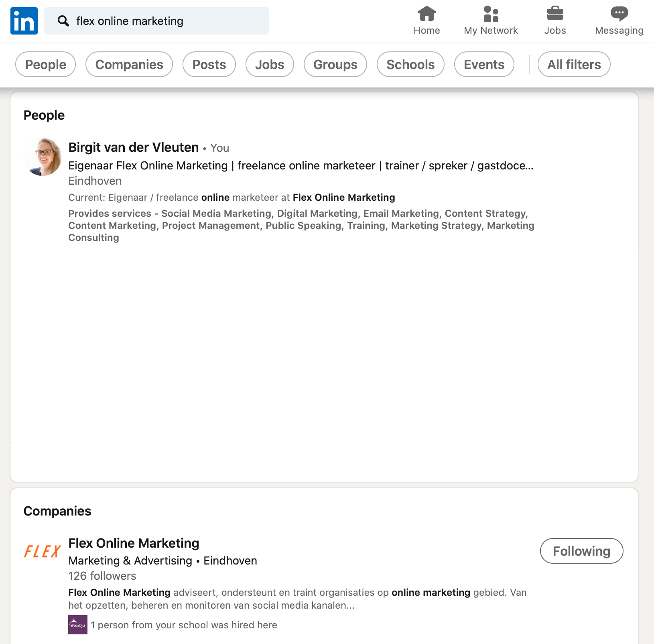Select the Jobs filter pill
The image size is (654, 644).
pos(270,64)
